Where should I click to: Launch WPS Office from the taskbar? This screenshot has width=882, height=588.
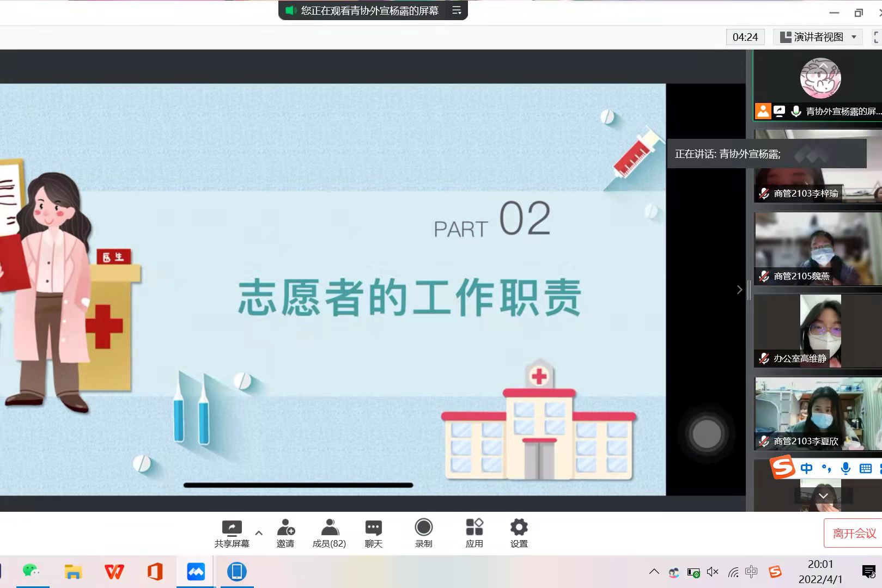[114, 572]
